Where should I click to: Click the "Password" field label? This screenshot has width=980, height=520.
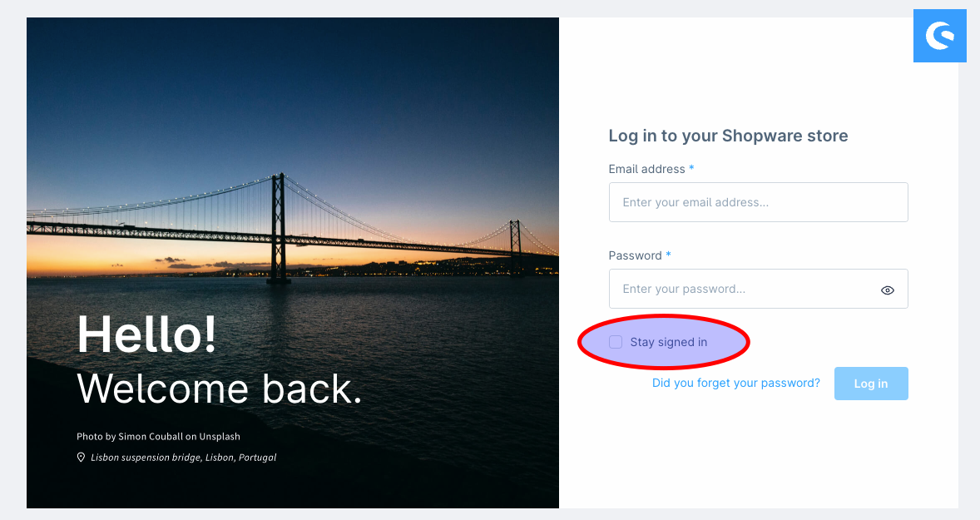635,255
